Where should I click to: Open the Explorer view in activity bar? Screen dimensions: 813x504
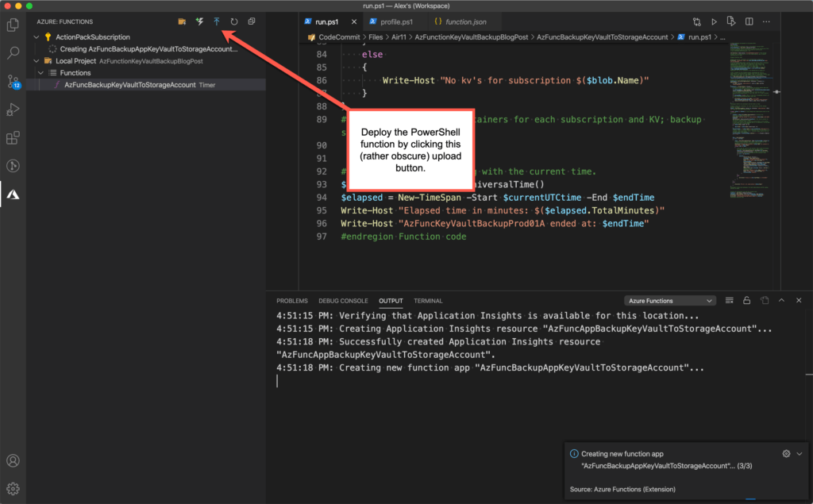13,25
